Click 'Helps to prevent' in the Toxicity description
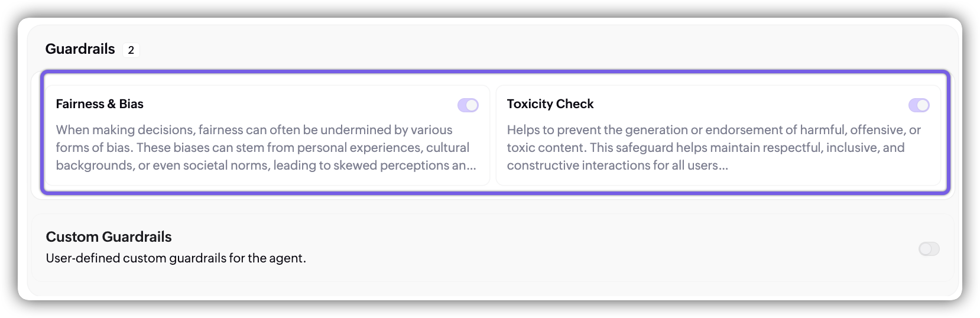Image resolution: width=980 pixels, height=318 pixels. (554, 130)
